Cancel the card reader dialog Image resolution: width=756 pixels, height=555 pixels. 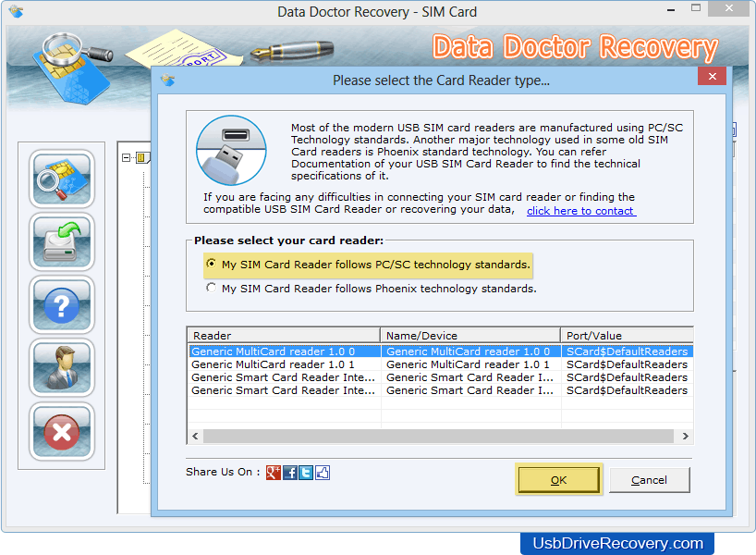(650, 480)
